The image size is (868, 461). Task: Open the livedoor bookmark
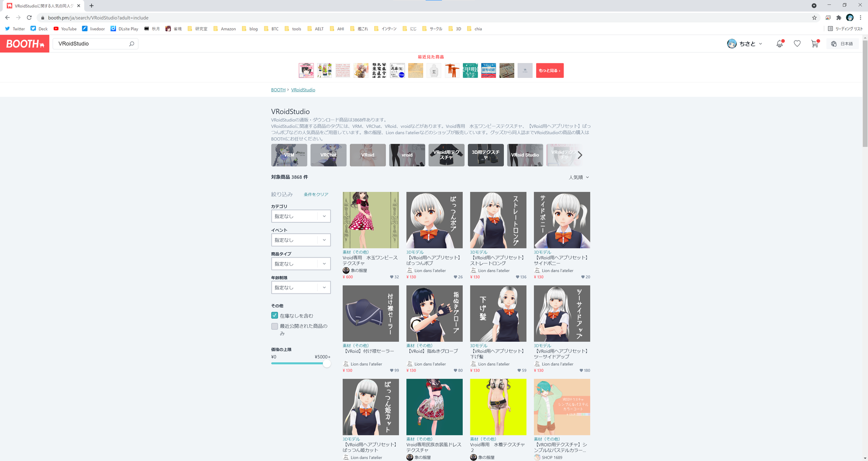(x=93, y=29)
